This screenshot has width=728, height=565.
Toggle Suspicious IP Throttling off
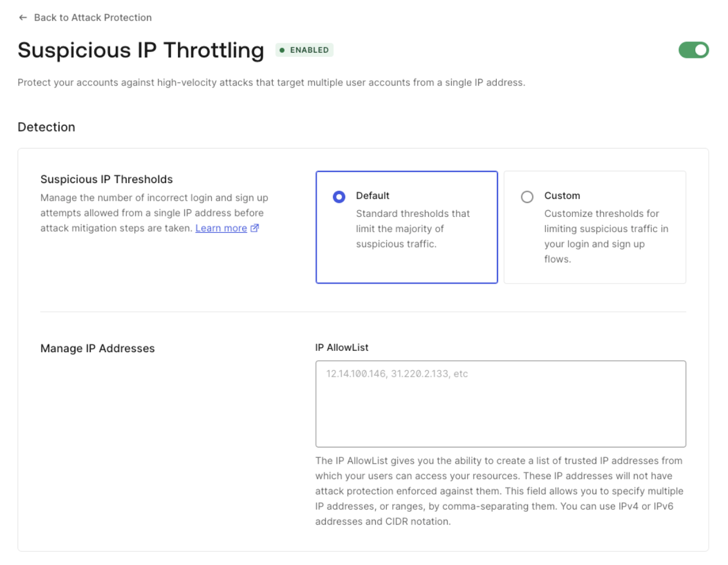point(693,50)
